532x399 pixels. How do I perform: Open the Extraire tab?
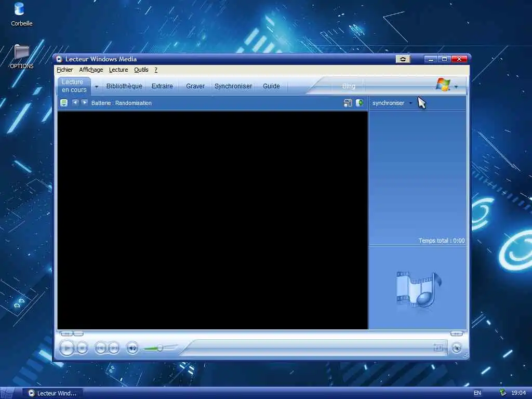click(162, 86)
